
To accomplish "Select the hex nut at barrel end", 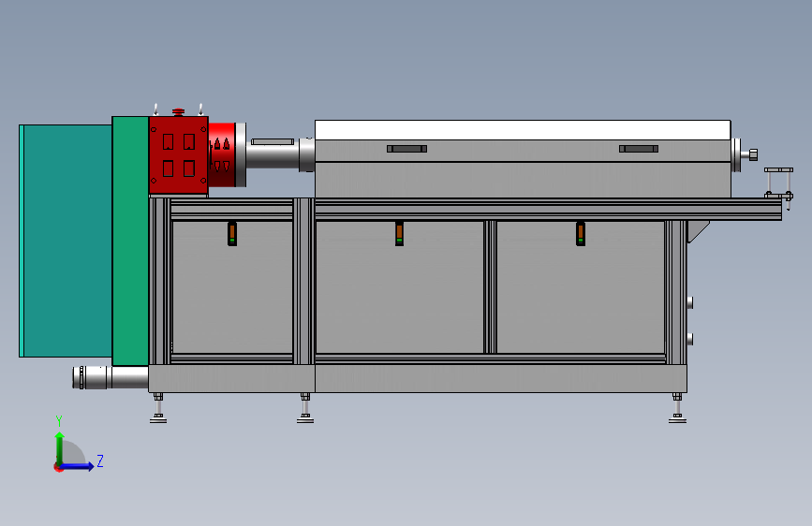I will 754,154.
